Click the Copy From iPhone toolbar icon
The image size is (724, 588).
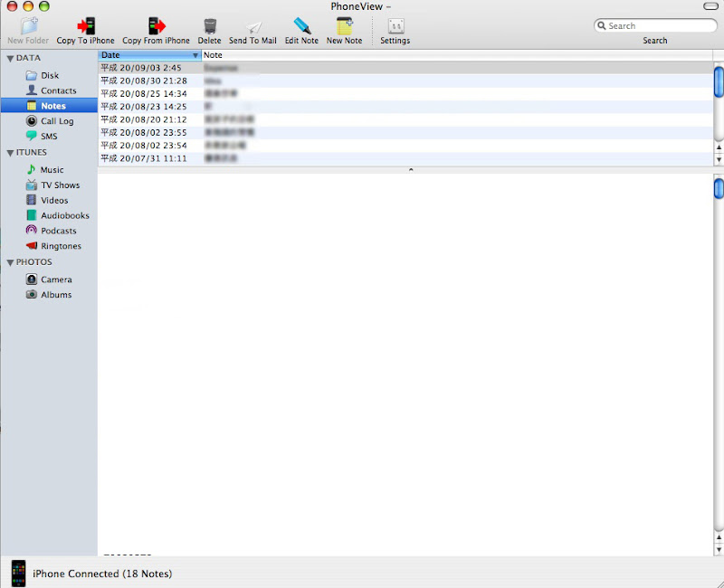click(x=156, y=26)
